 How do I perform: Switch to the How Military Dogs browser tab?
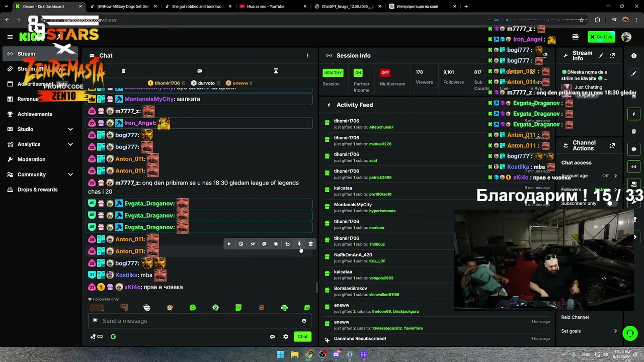pyautogui.click(x=122, y=7)
